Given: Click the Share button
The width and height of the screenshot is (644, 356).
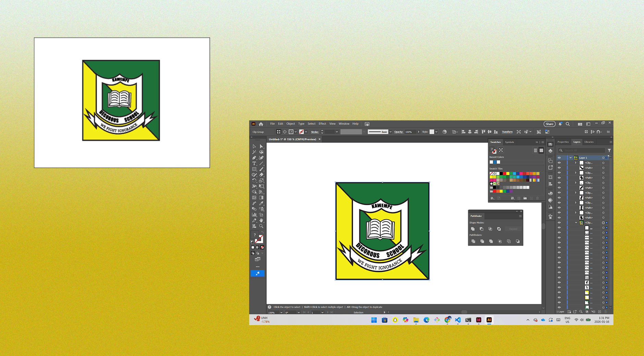Looking at the screenshot, I should pos(549,124).
